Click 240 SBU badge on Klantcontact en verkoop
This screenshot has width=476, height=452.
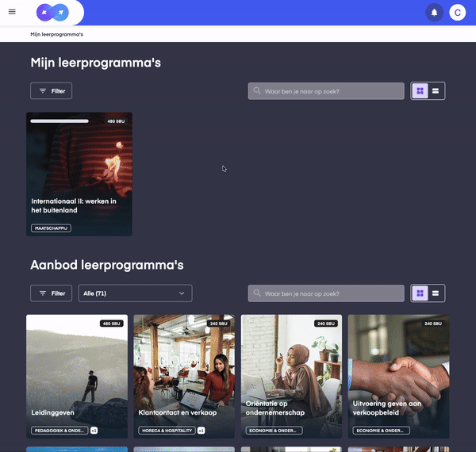click(219, 324)
